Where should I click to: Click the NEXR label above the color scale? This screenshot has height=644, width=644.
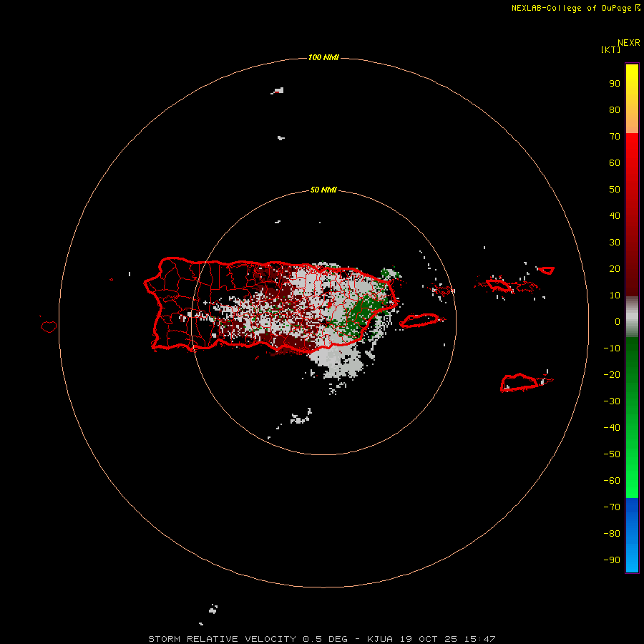(629, 43)
